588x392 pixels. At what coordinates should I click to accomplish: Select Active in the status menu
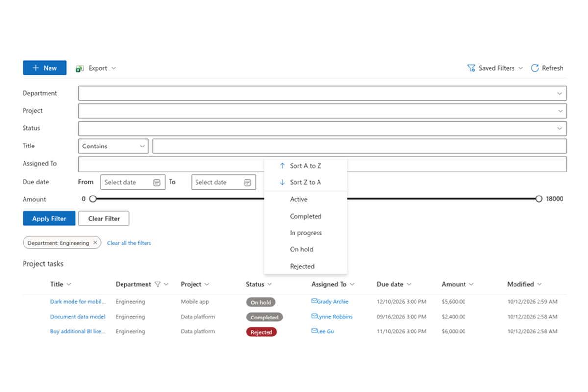tap(305, 199)
